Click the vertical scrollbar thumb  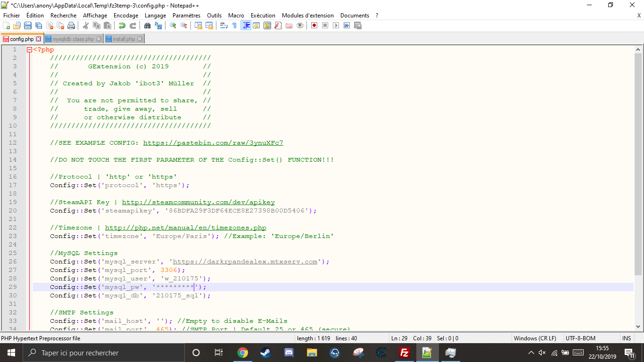click(x=638, y=164)
